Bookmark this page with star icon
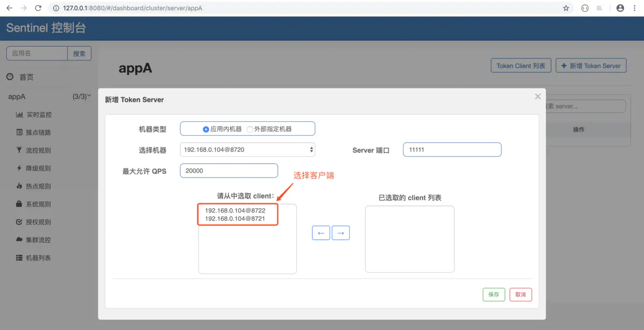 click(566, 8)
